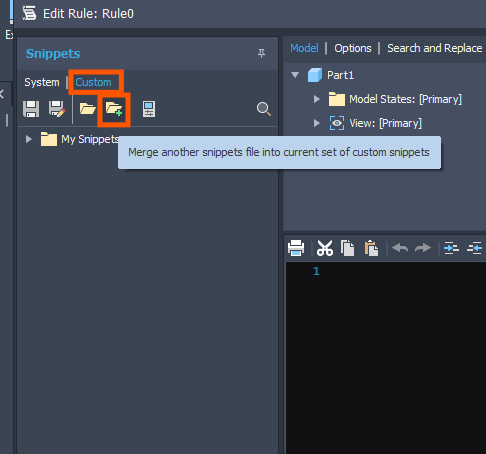Image resolution: width=486 pixels, height=454 pixels.
Task: Switch to Custom snippets tab
Action: click(x=93, y=82)
